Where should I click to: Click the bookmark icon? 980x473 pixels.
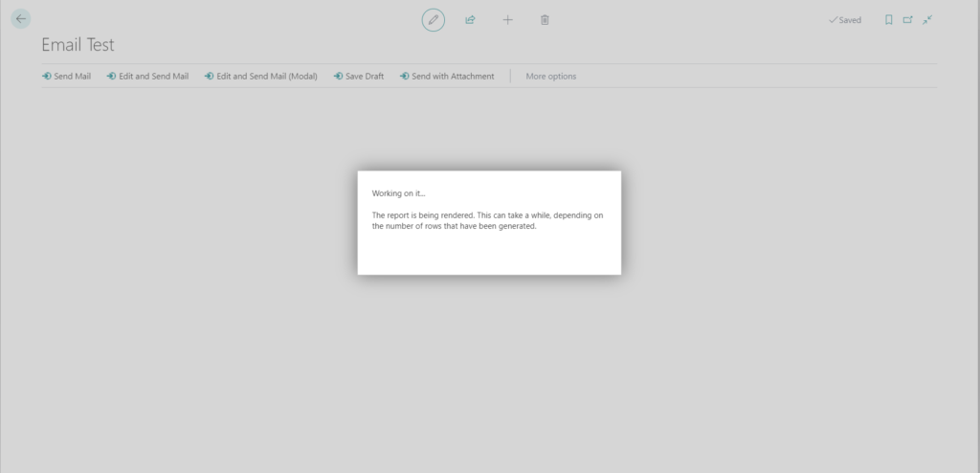click(888, 20)
